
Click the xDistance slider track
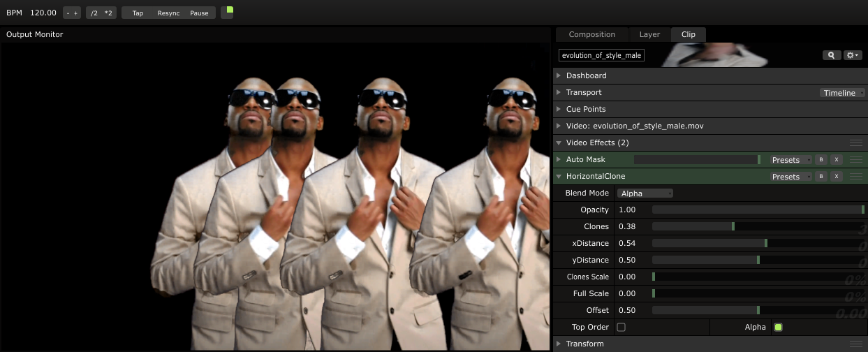[x=758, y=243]
